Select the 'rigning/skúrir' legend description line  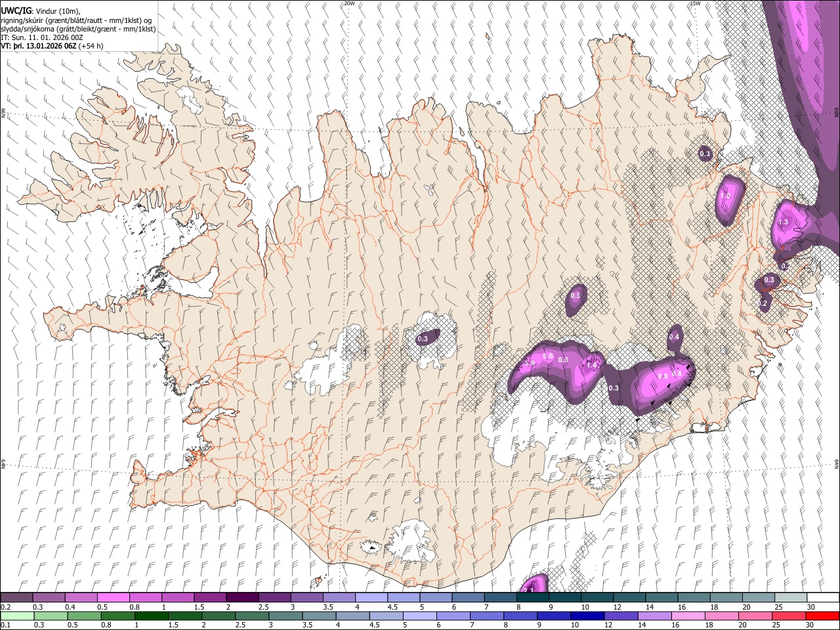pos(77,20)
